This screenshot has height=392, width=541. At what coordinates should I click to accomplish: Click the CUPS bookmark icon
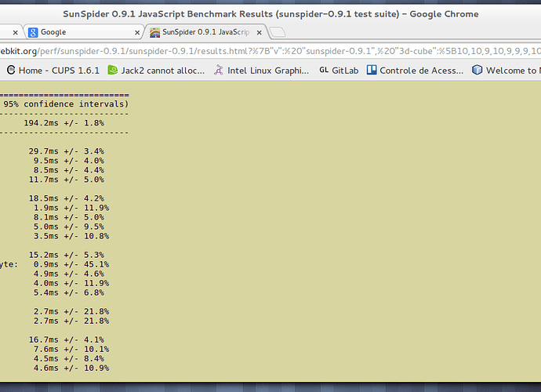point(11,70)
